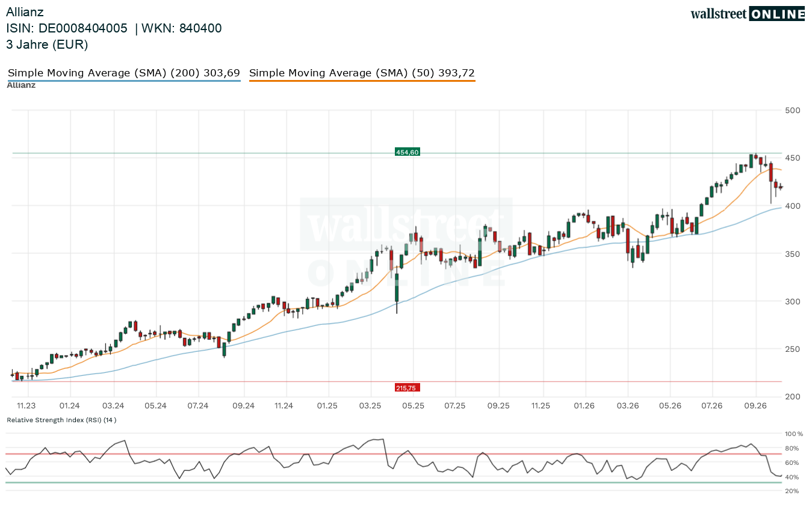812x507 pixels.
Task: Click the ISIN DE0008404005 text
Action: pos(67,28)
